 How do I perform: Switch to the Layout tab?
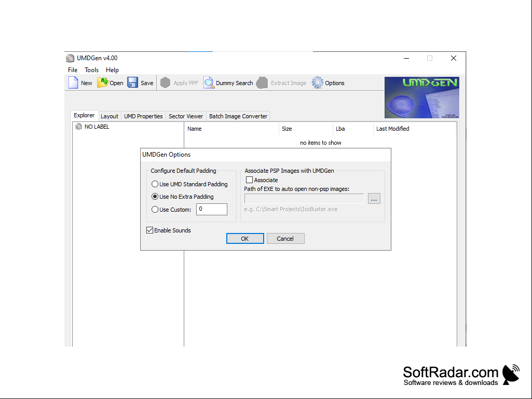pos(109,116)
